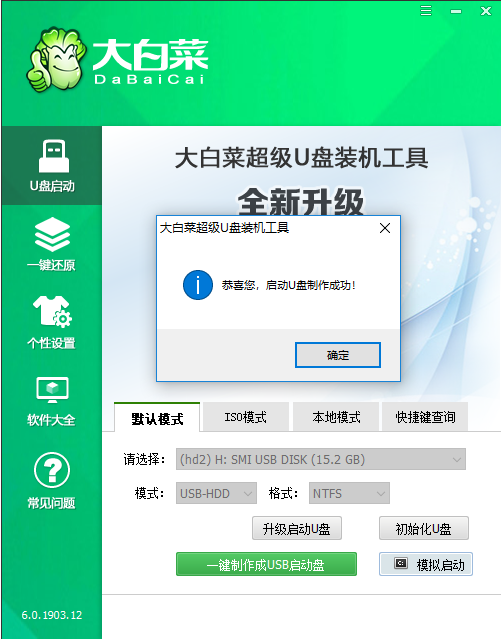Click the success message 恭喜您，启动U盘制作成功!

click(x=289, y=285)
